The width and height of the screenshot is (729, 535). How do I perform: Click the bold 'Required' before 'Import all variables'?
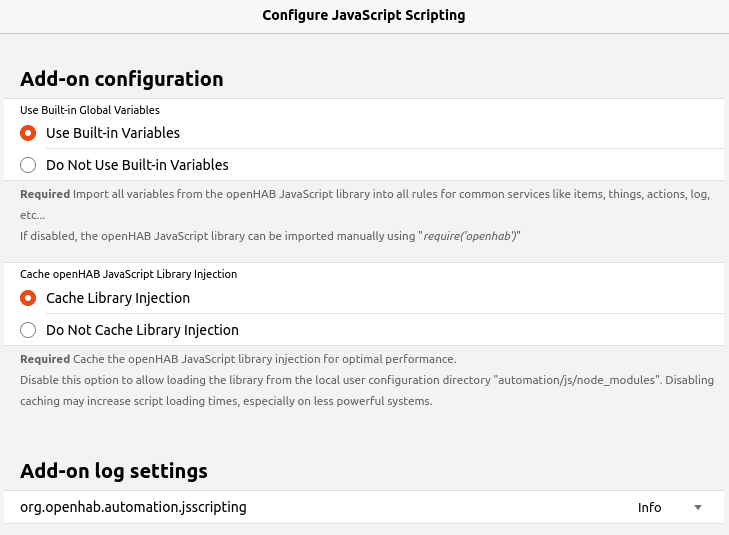tap(45, 194)
